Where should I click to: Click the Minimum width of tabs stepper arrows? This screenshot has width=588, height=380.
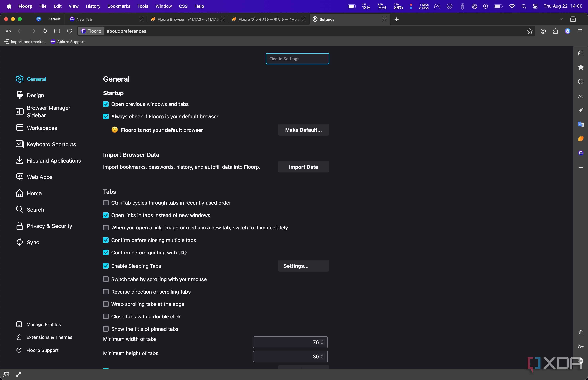(x=322, y=342)
